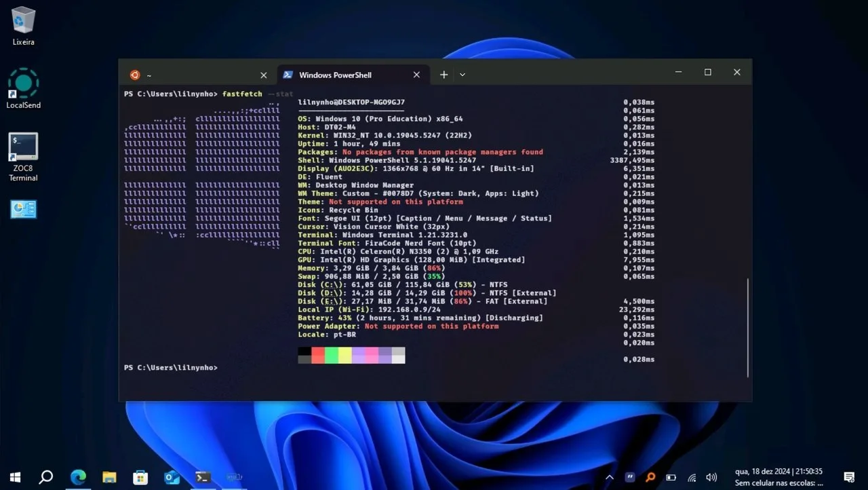Image resolution: width=868 pixels, height=490 pixels.
Task: Open Microsoft Store from the taskbar
Action: 140,477
